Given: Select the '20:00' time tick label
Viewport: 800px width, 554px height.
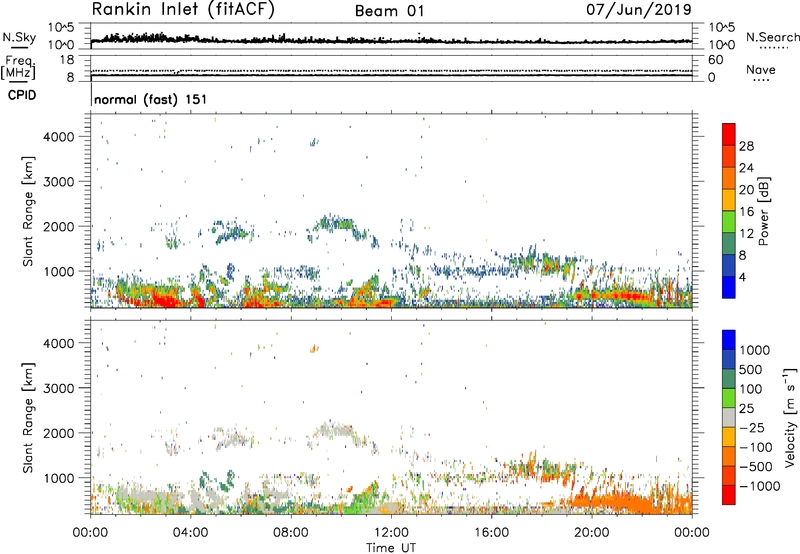Looking at the screenshot, I should pos(591,533).
